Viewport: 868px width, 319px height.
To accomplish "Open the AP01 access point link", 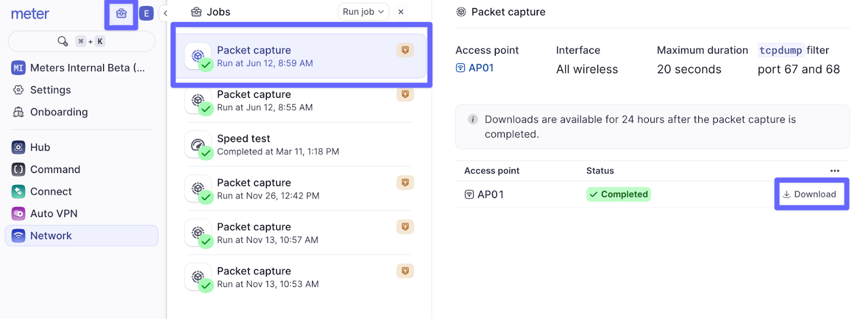I will coord(481,68).
